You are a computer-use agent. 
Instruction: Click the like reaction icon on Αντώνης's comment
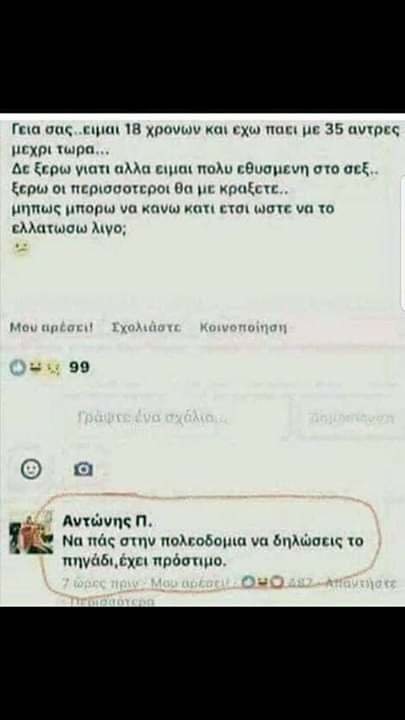click(x=248, y=582)
